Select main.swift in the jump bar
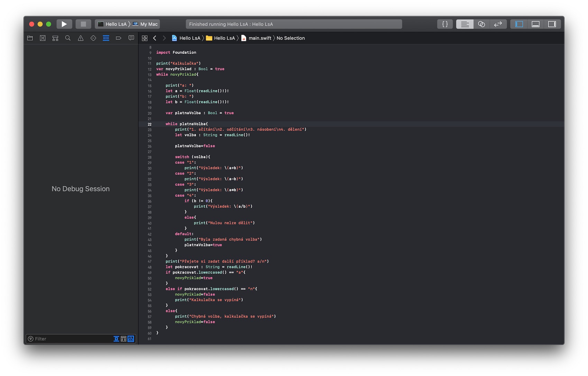This screenshot has width=588, height=376. click(259, 38)
